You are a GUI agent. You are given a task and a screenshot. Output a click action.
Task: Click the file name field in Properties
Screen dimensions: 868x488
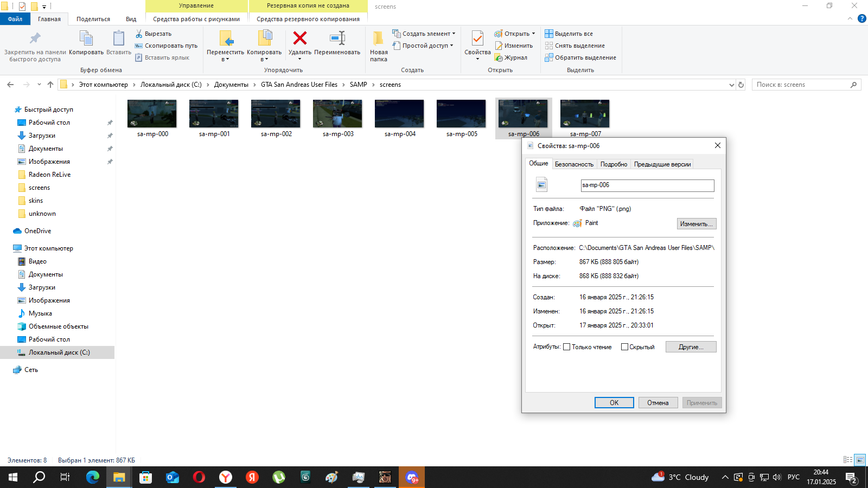(x=647, y=185)
